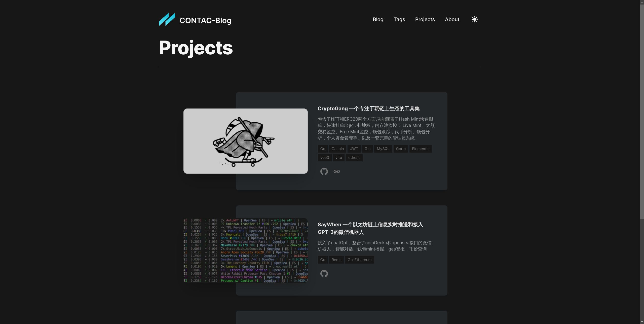Toggle the Gin tag visibility
The height and width of the screenshot is (324, 644).
(367, 148)
